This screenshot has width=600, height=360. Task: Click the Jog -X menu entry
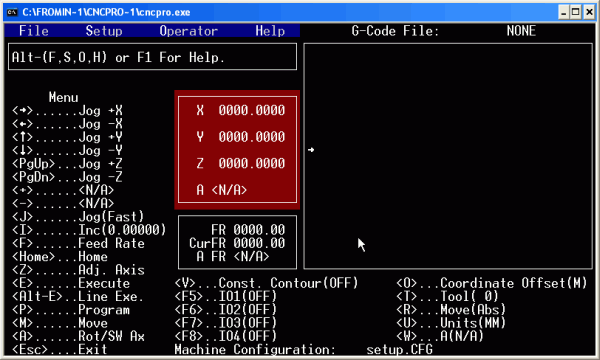67,124
